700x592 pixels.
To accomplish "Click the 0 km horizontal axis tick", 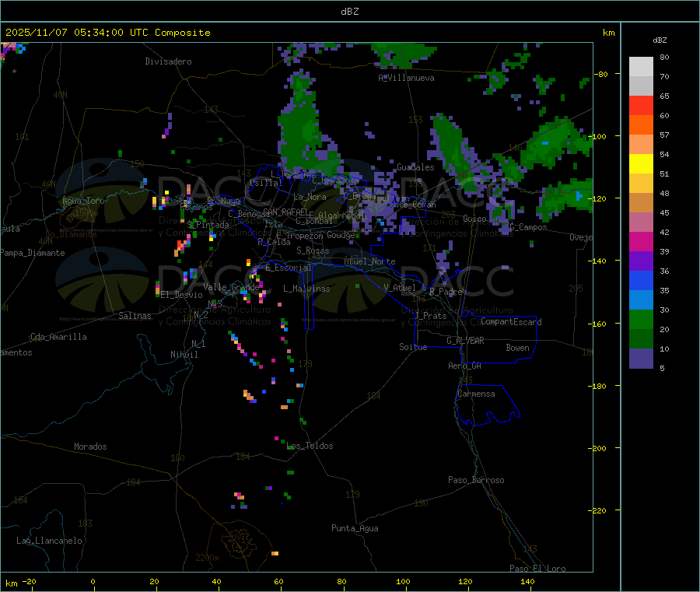I will 93,581.
